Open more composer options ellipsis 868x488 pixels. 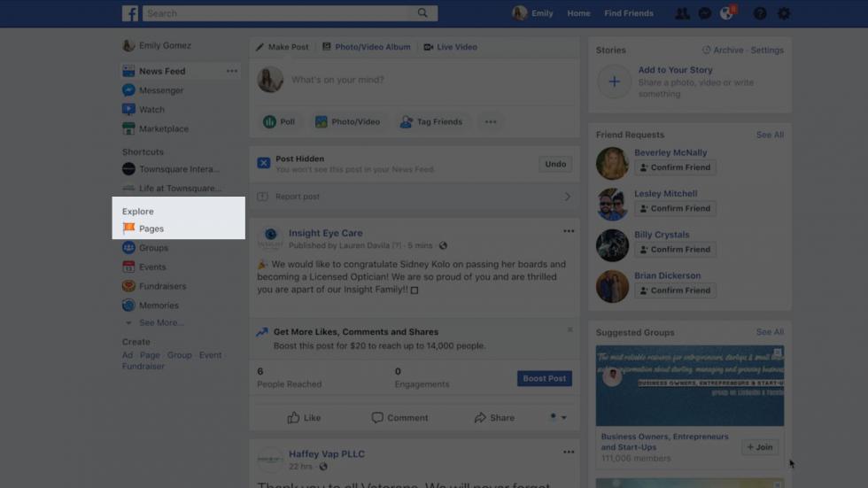click(x=491, y=121)
